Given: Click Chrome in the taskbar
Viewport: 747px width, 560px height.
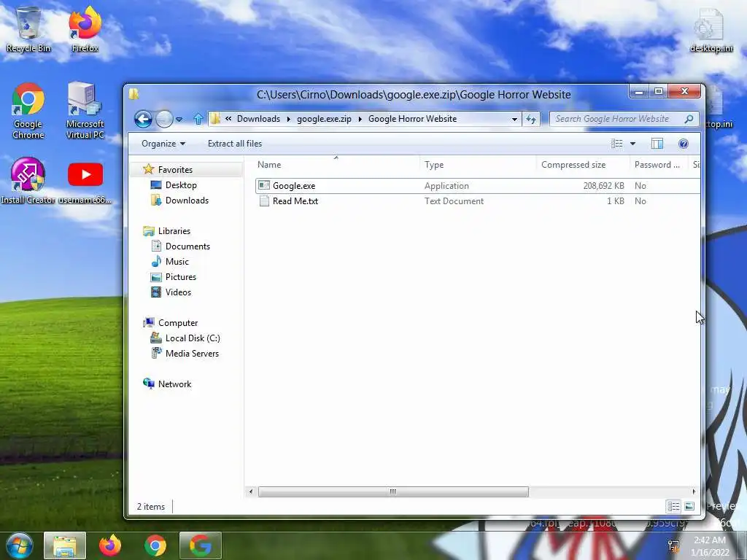Looking at the screenshot, I should (155, 545).
